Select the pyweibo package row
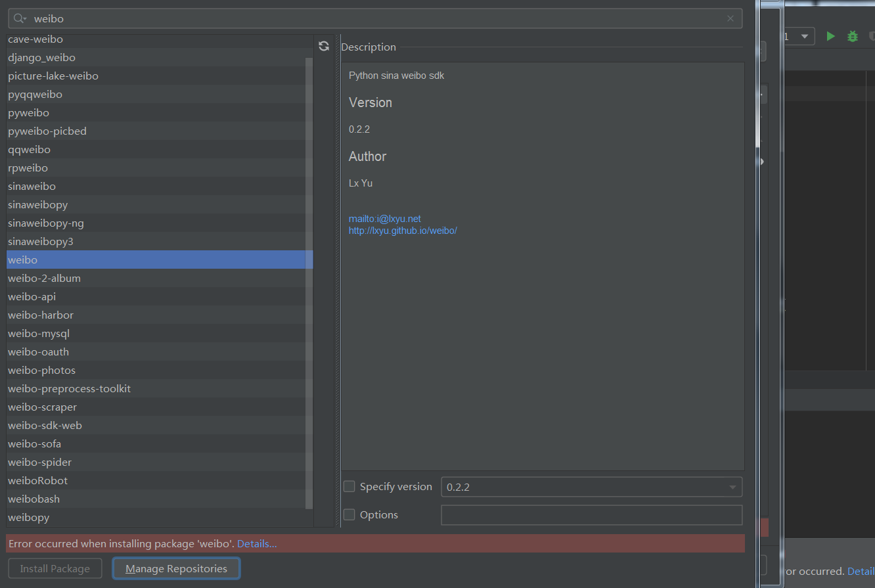The height and width of the screenshot is (588, 875). coord(160,112)
